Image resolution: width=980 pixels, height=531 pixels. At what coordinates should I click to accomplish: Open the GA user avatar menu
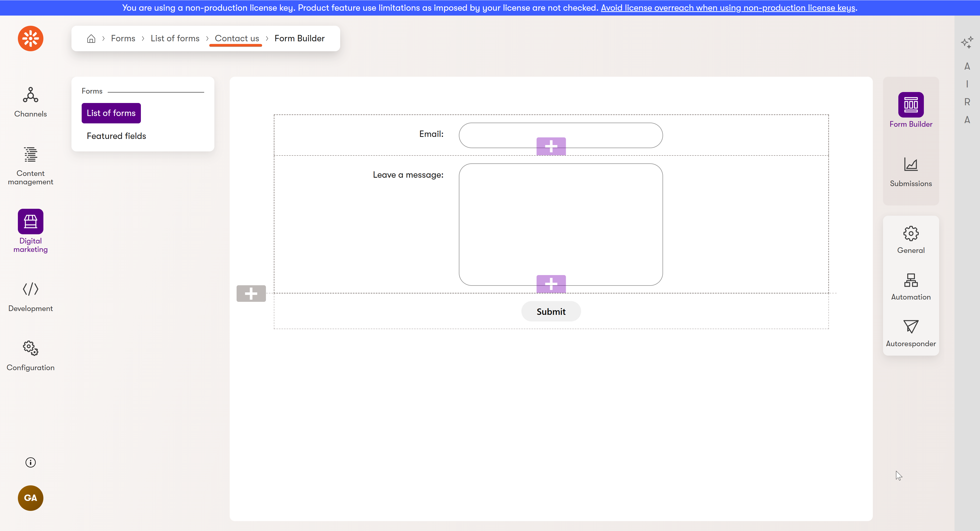[x=30, y=498]
